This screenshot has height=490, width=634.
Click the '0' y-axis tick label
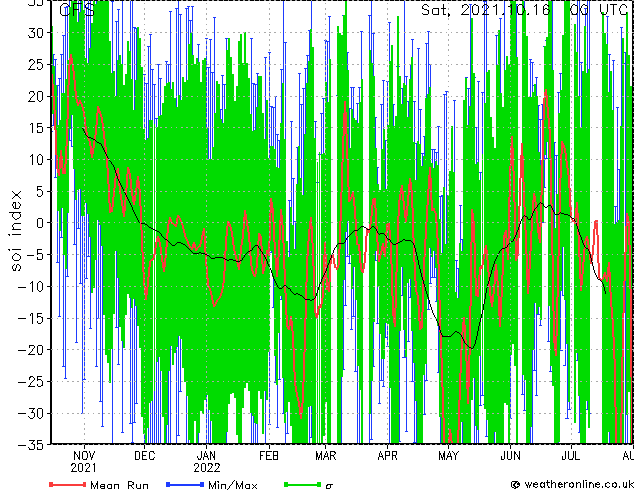pos(39,223)
